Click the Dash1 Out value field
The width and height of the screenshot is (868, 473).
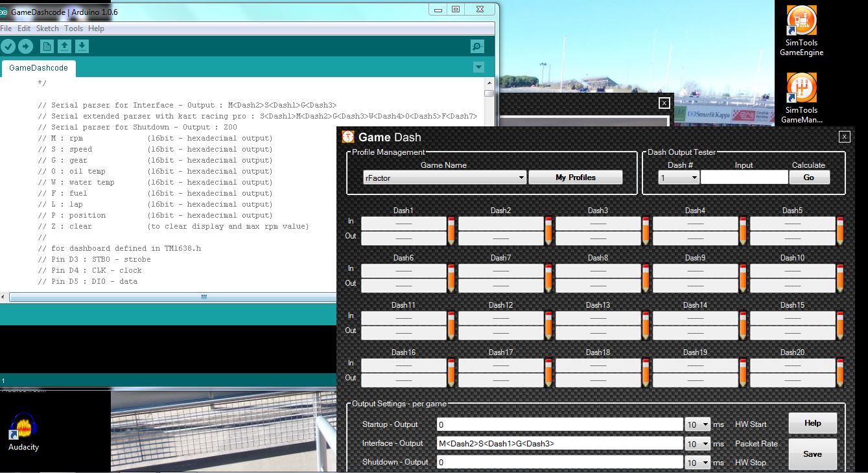[403, 238]
